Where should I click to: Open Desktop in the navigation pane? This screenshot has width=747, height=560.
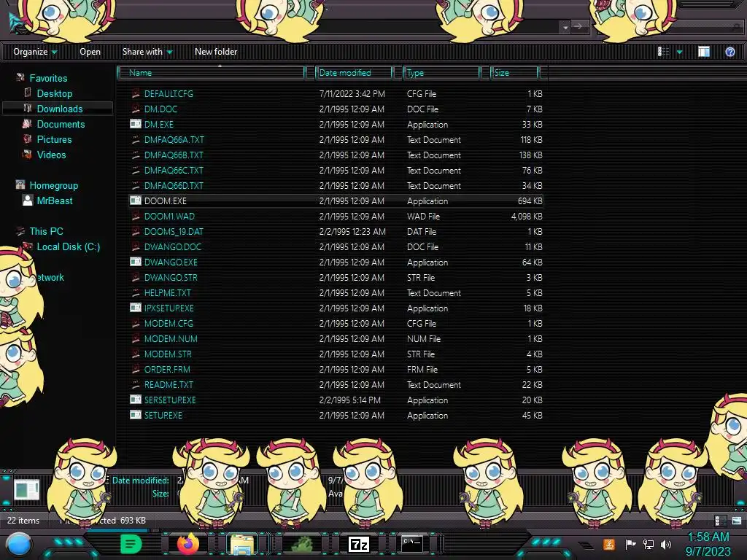(55, 93)
